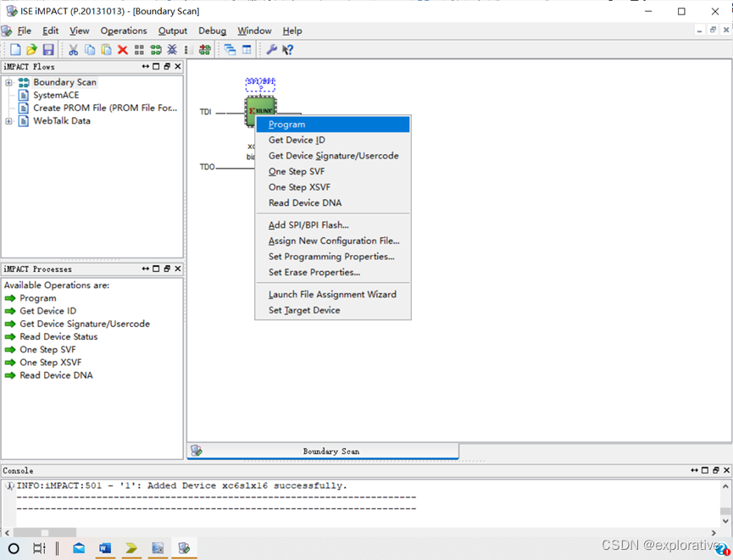Choose Get Device ID in context menu
Screen dimensions: 733x560
(333, 141)
